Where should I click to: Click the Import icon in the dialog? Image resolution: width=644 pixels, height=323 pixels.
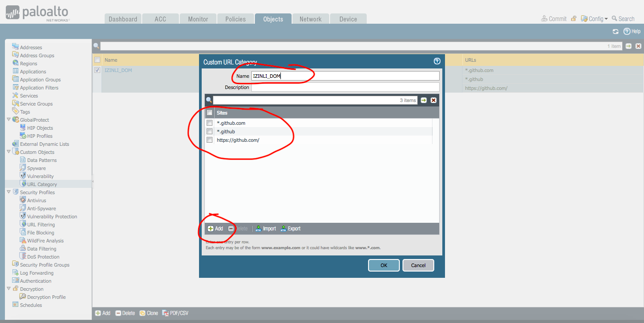[258, 229]
